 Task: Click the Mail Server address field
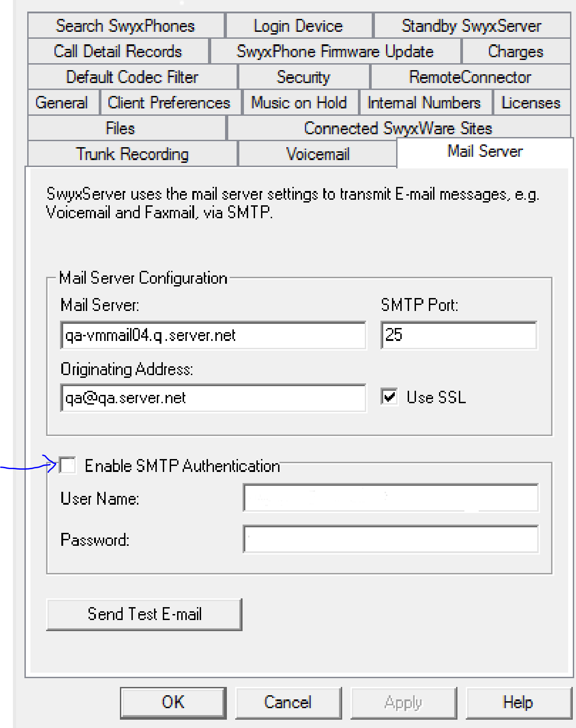[213, 335]
